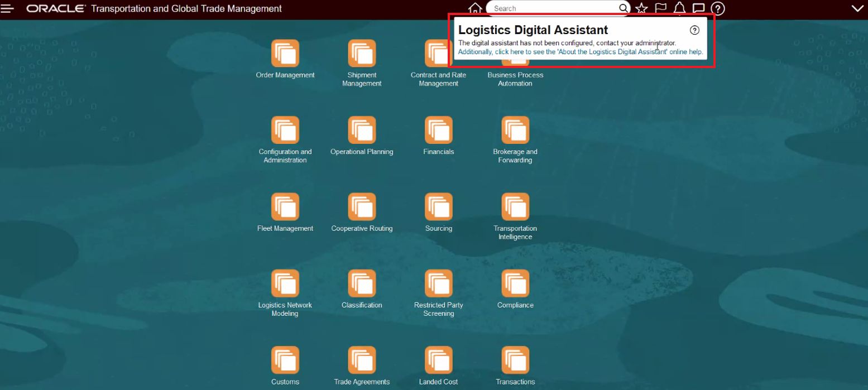Open Transportation Intelligence icon
The width and height of the screenshot is (868, 390).
click(515, 206)
